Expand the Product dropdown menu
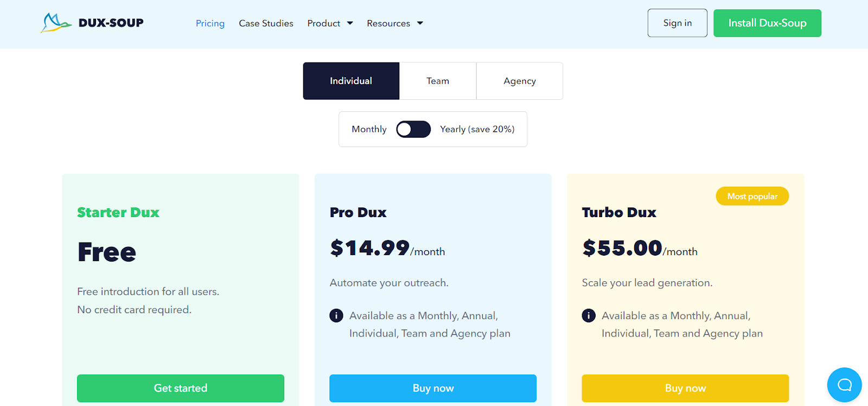868x406 pixels. click(x=330, y=23)
